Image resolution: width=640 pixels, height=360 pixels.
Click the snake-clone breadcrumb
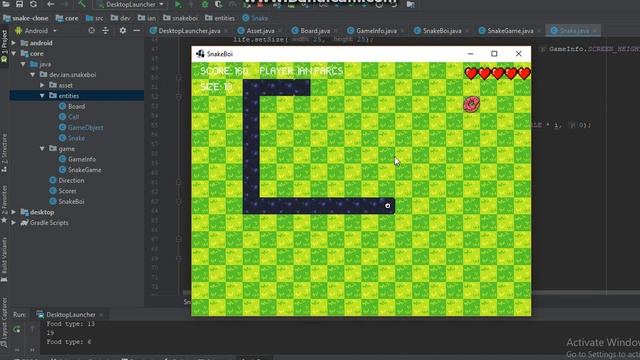[26, 18]
